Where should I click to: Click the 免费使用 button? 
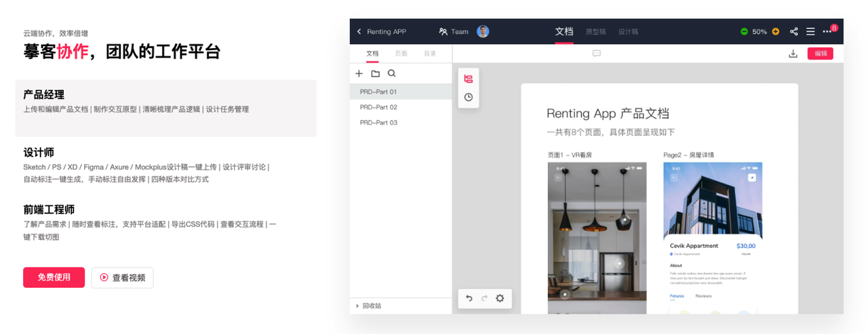point(54,277)
